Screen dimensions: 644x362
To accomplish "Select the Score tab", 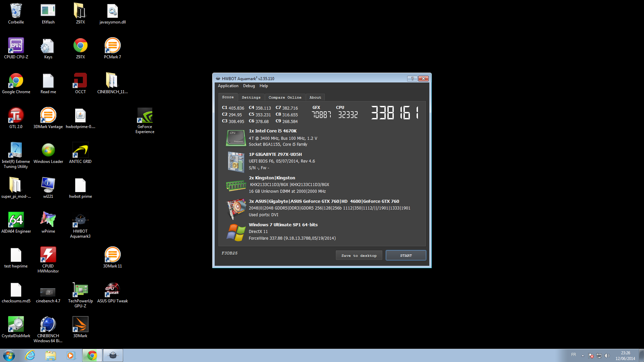I will click(228, 97).
